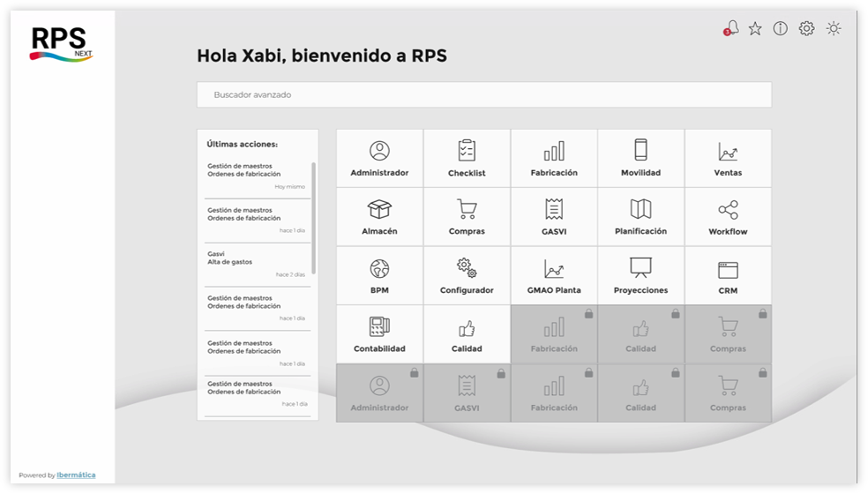
Task: Toggle light theme with the sun icon
Action: (834, 28)
